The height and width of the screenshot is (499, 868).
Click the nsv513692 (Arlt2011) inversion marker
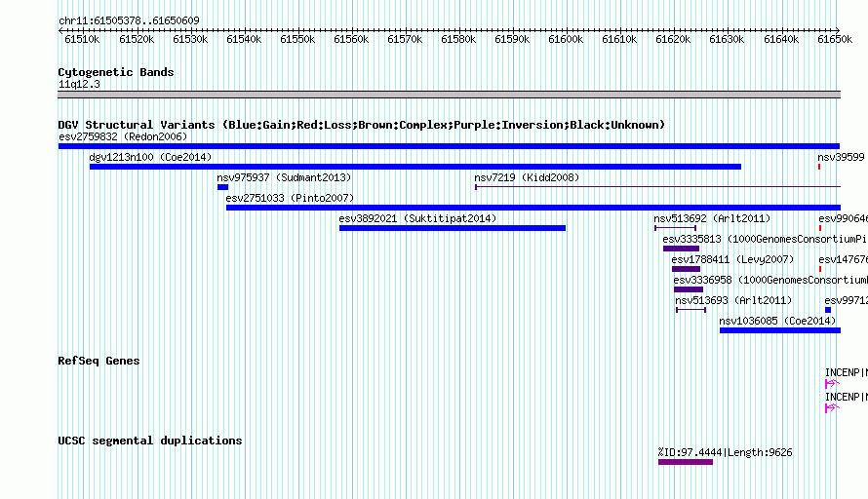point(675,228)
